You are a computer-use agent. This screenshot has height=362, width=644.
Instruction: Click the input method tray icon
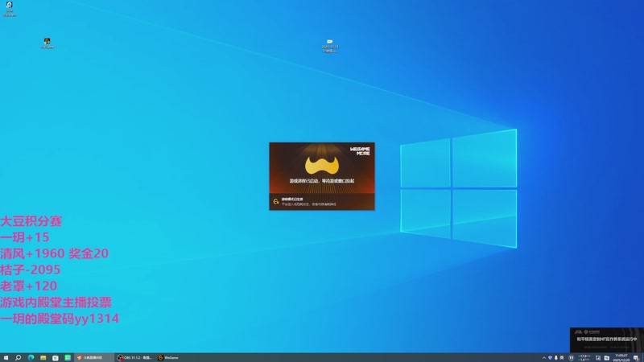coord(562,358)
